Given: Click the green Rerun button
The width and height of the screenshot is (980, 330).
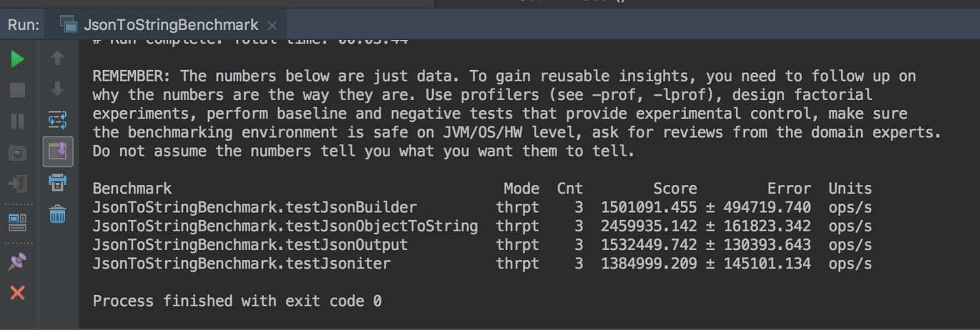Looking at the screenshot, I should pyautogui.click(x=18, y=59).
